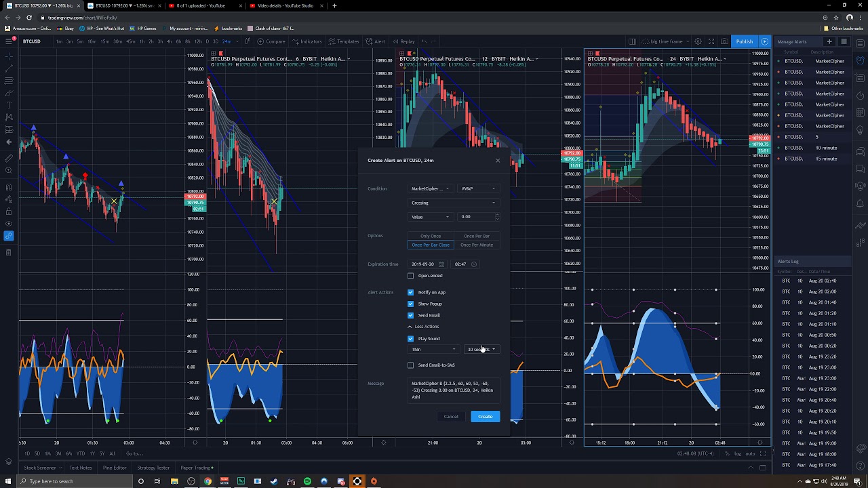868x488 pixels.
Task: Open chart settings gear icon
Action: (x=698, y=41)
